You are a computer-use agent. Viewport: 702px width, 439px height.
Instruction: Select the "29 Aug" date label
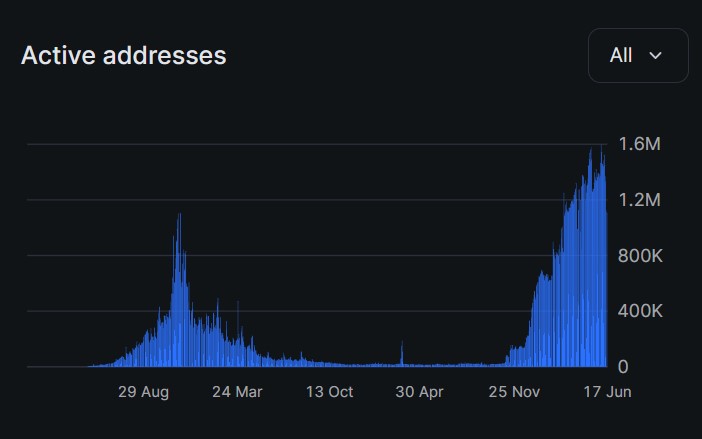144,392
